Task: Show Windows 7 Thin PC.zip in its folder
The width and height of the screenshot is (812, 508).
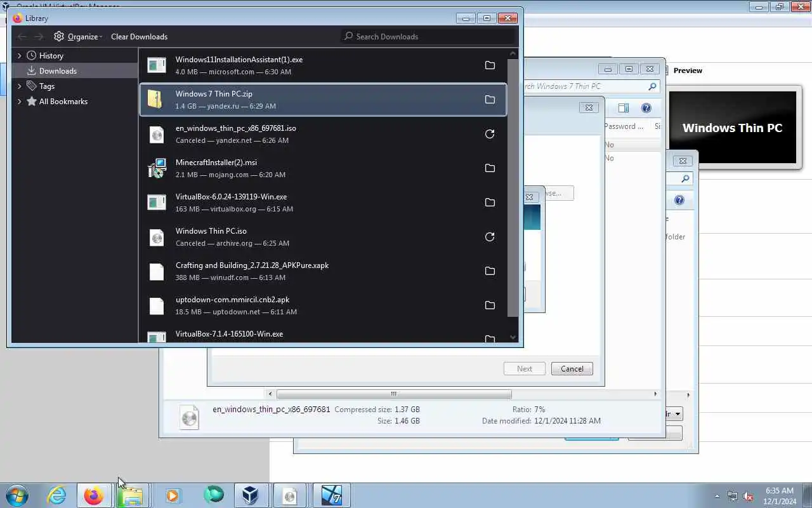Action: tap(490, 100)
